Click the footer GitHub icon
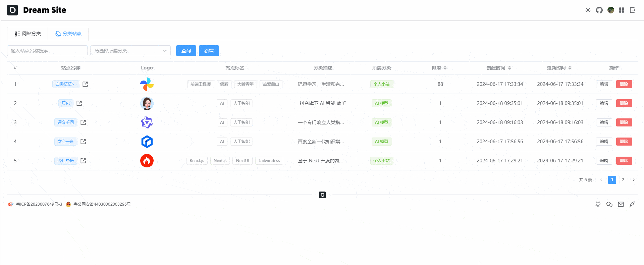The height and width of the screenshot is (265, 644). click(598, 204)
